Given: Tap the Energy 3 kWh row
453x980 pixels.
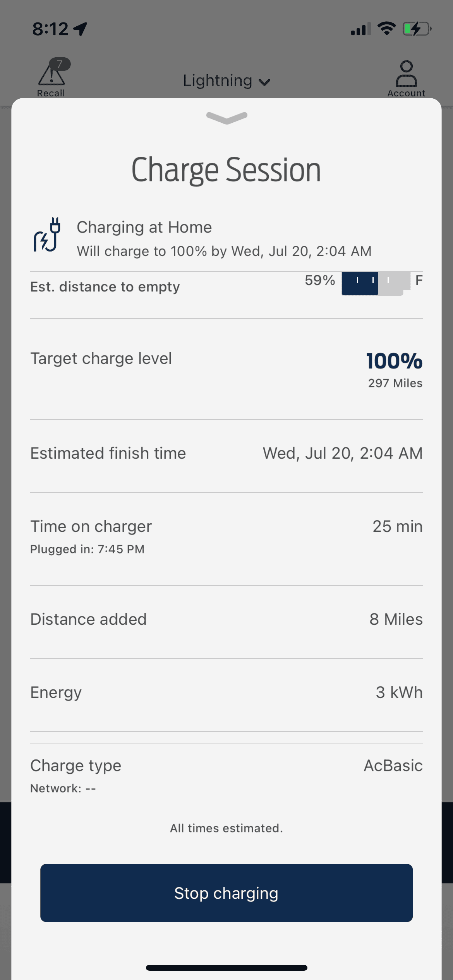Looking at the screenshot, I should click(226, 692).
